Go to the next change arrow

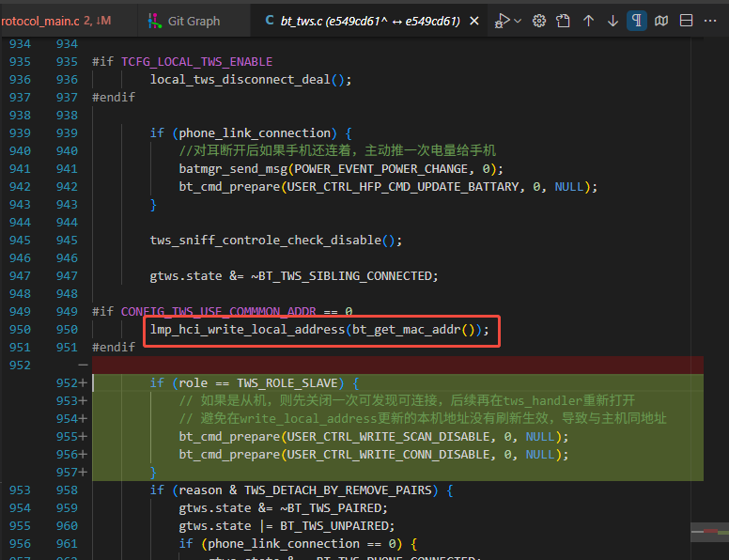tap(613, 21)
